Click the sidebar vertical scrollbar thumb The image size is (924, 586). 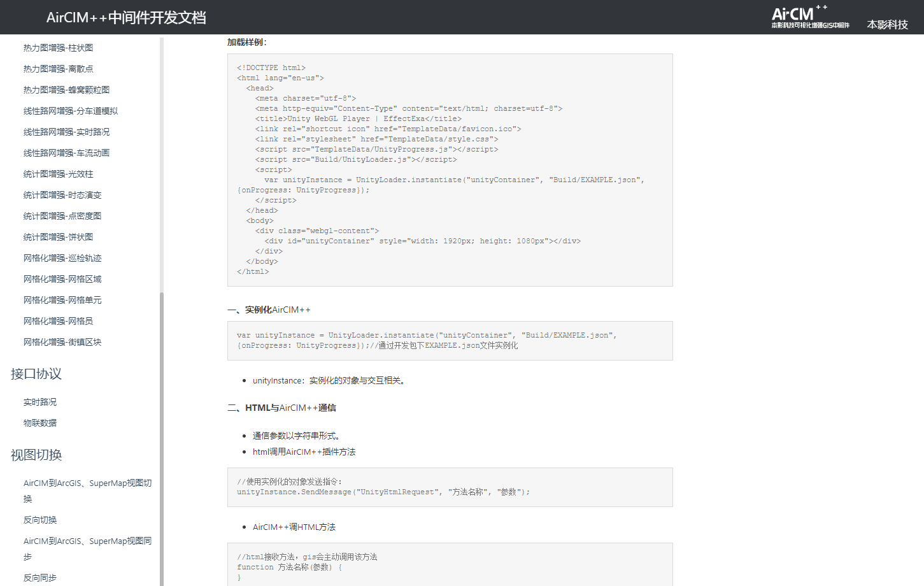tap(162, 439)
